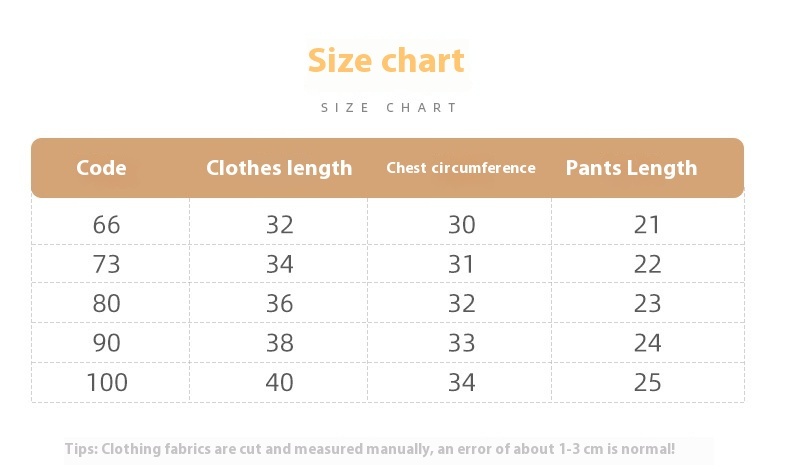This screenshot has width=790, height=476.
Task: Click code value 66 in first row
Action: coord(106,225)
